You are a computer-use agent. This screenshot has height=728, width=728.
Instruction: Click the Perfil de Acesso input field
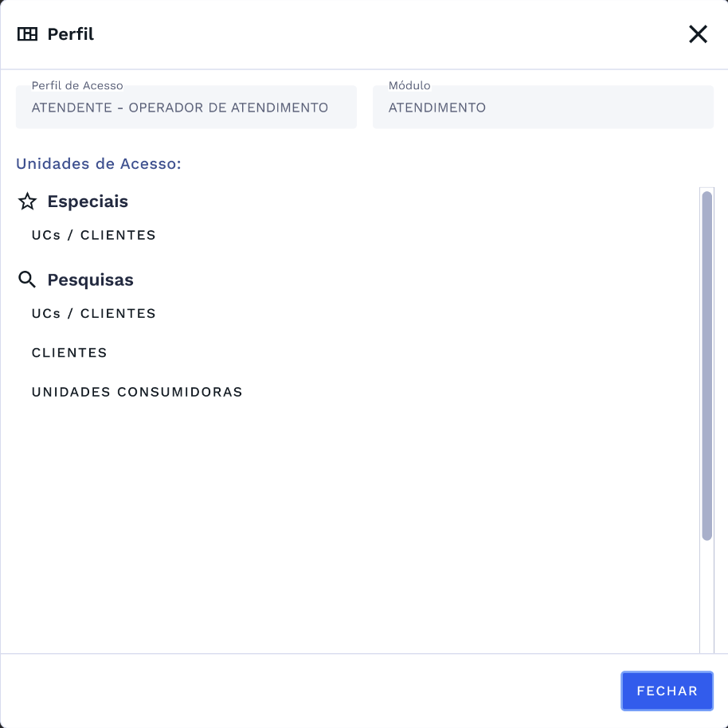186,107
